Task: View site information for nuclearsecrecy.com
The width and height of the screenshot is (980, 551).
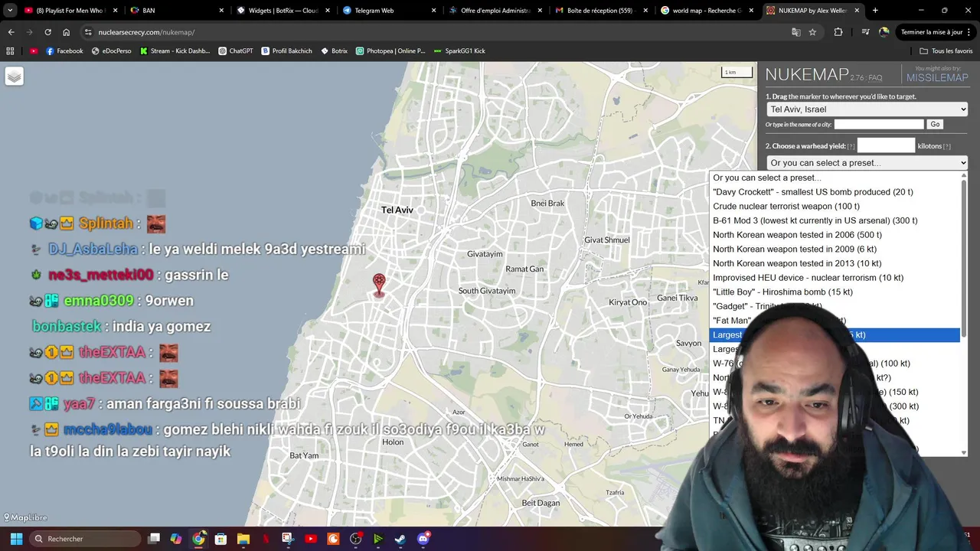Action: (x=88, y=32)
